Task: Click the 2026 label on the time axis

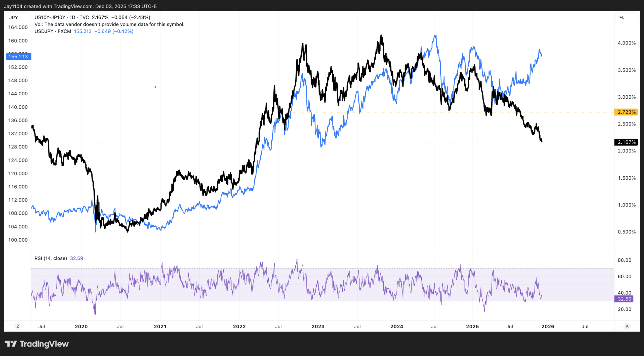Action: 548,327
